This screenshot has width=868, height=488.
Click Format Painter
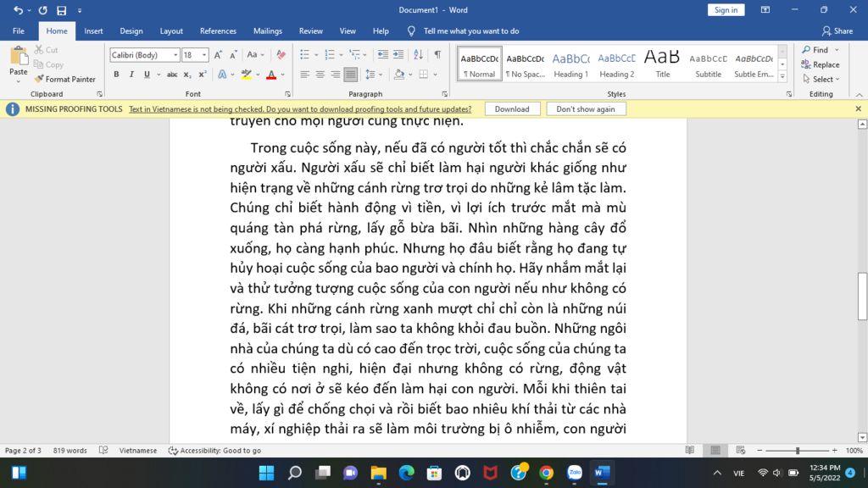click(x=64, y=79)
